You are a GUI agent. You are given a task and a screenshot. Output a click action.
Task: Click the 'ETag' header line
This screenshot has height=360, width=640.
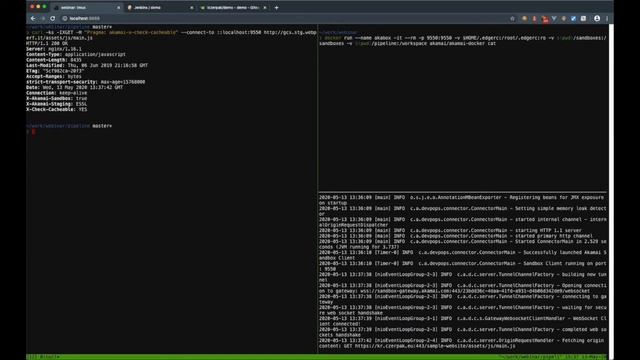(x=55, y=71)
